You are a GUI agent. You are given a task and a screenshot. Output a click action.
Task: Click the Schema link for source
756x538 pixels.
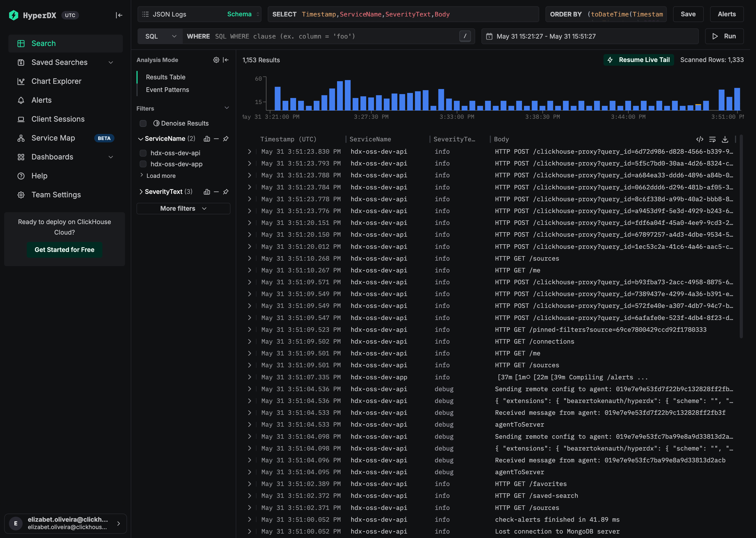point(239,14)
